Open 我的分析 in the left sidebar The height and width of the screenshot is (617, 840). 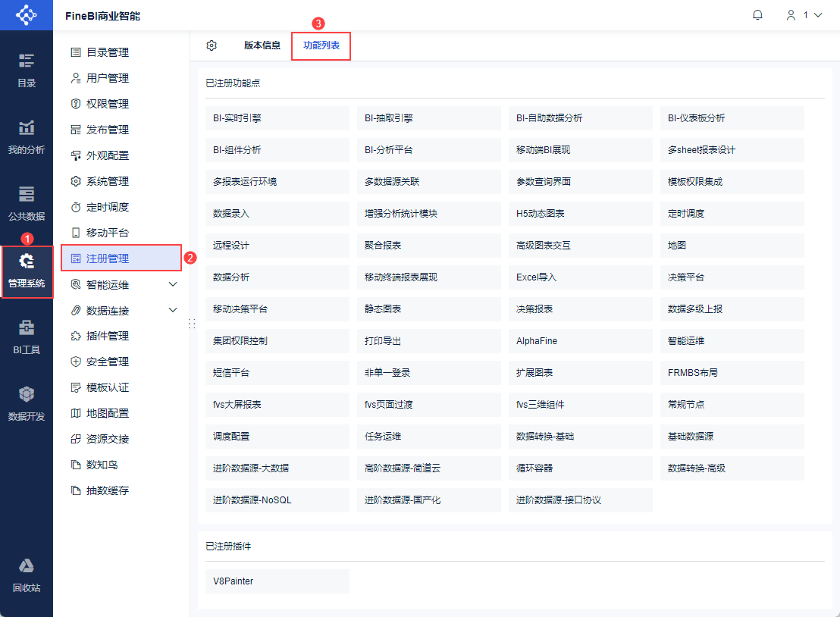27,137
